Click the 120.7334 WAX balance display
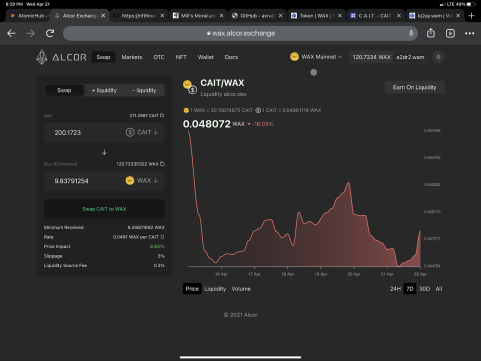This screenshot has width=481, height=361. point(371,57)
